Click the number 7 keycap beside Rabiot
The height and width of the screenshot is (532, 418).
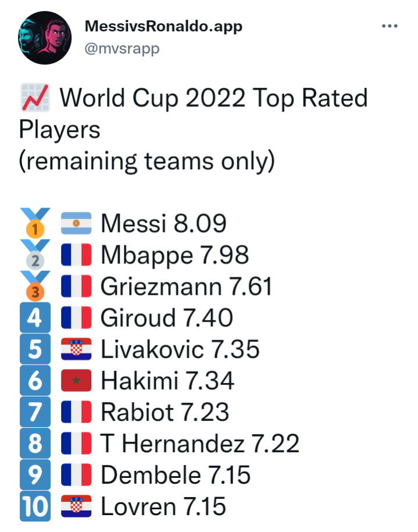coord(35,412)
